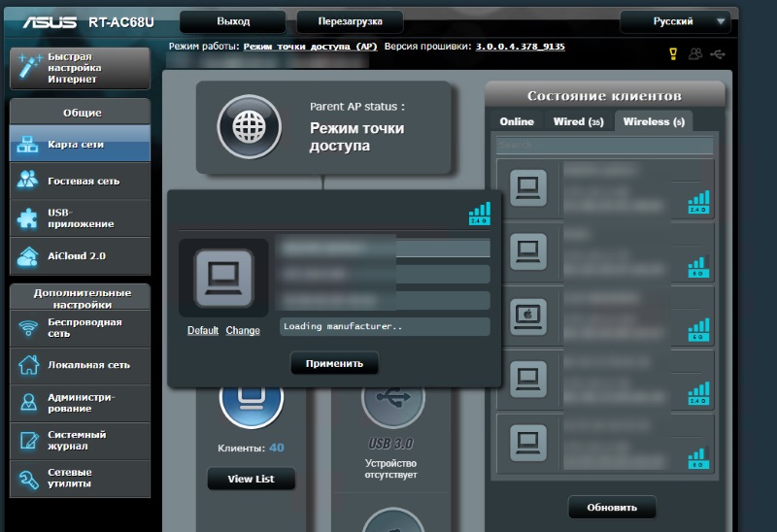The image size is (777, 532).
Task: Click firmware version 3.0.0.4.378_9135 link
Action: (521, 47)
